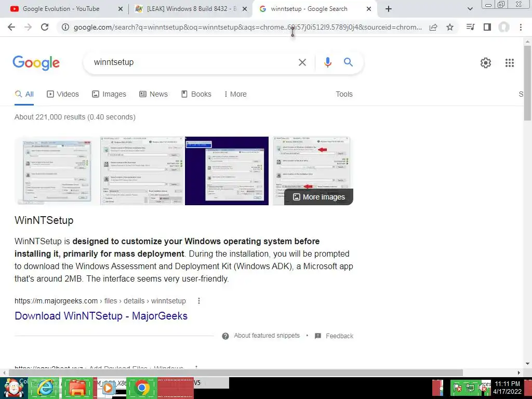Image resolution: width=532 pixels, height=399 pixels.
Task: Open Google settings gear
Action: pos(486,63)
